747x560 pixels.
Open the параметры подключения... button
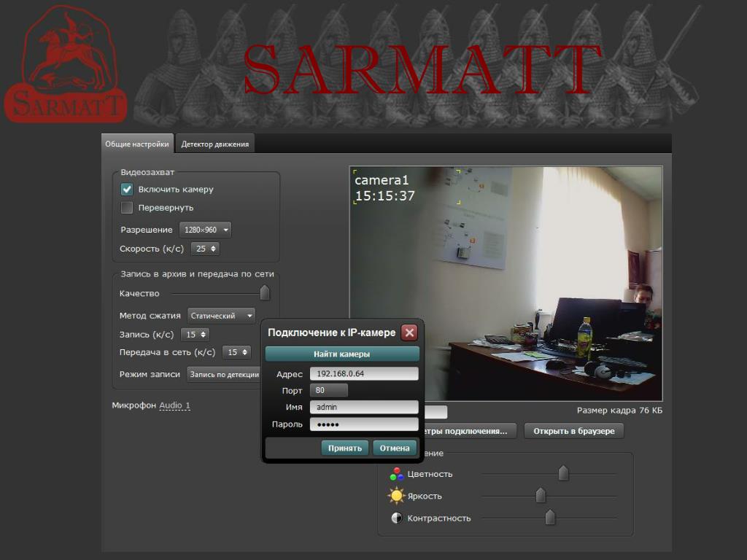tap(469, 431)
